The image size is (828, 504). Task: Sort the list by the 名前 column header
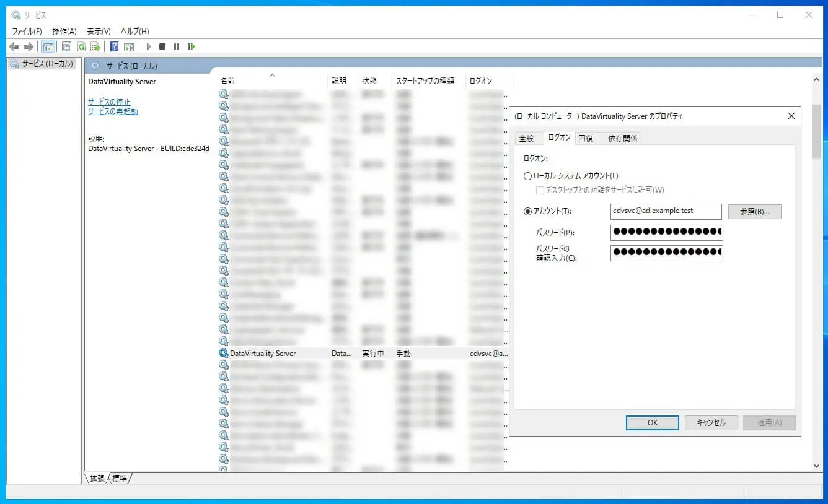(x=272, y=80)
